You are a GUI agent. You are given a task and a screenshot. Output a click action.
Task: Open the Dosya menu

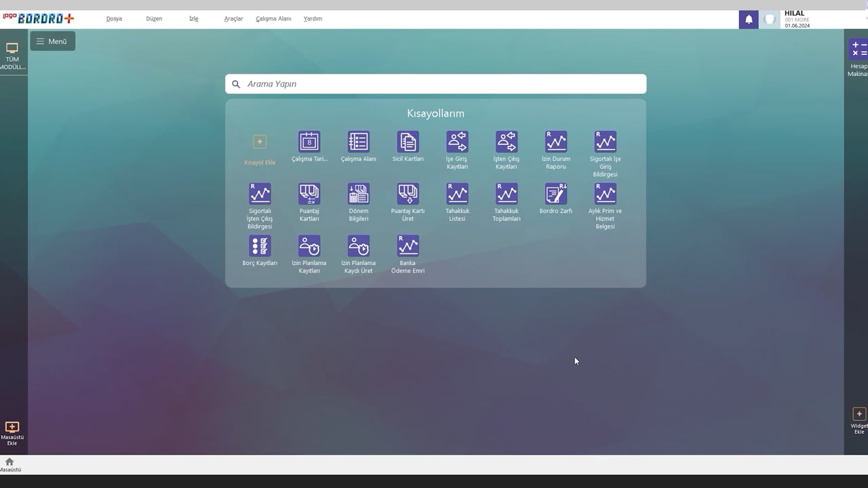coord(114,19)
